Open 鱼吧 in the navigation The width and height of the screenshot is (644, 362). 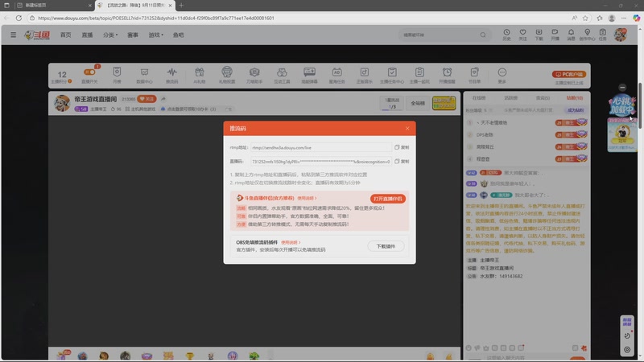click(x=178, y=35)
